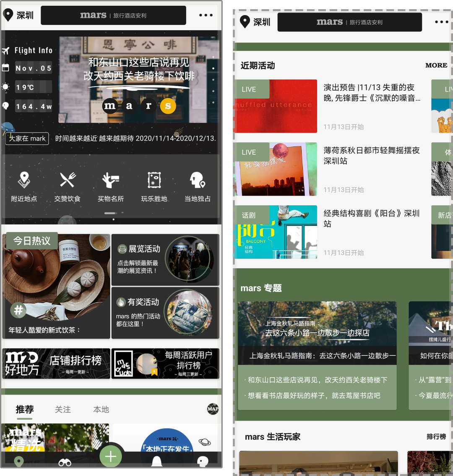Tap the 时间越来越近 announcement ticker

tap(135, 139)
